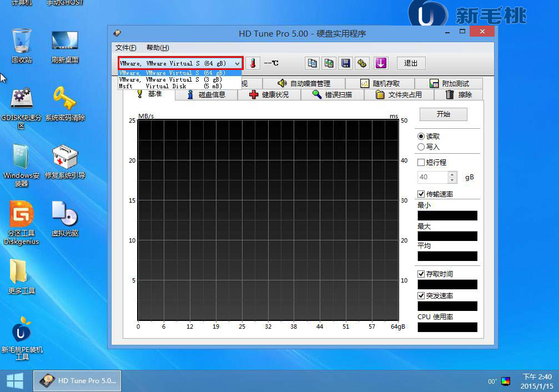Click the save screenshot floppy disk icon

point(345,63)
